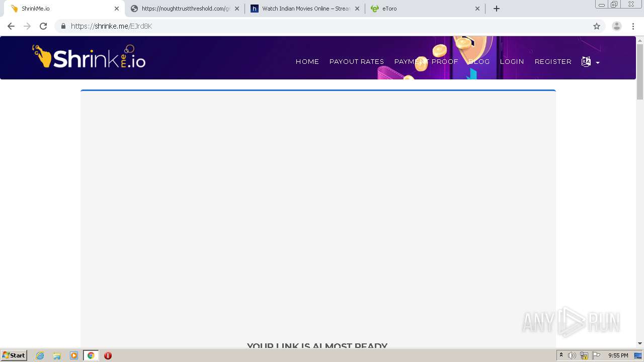Open the REGISTER nav link

click(553, 61)
